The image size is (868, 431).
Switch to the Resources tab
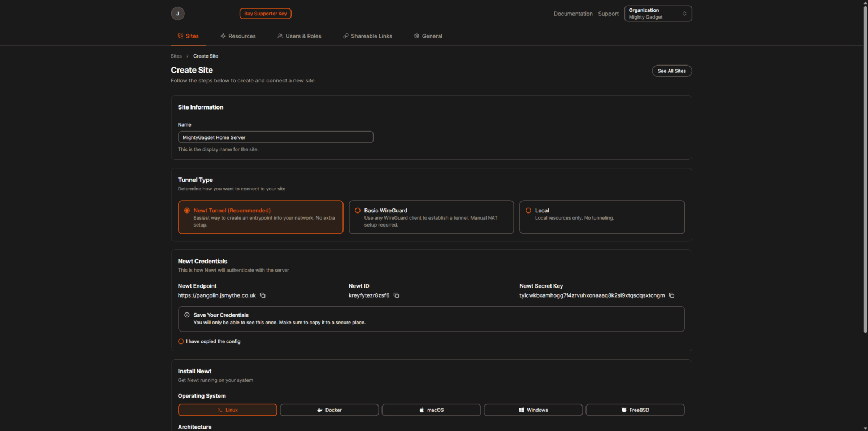tap(238, 36)
